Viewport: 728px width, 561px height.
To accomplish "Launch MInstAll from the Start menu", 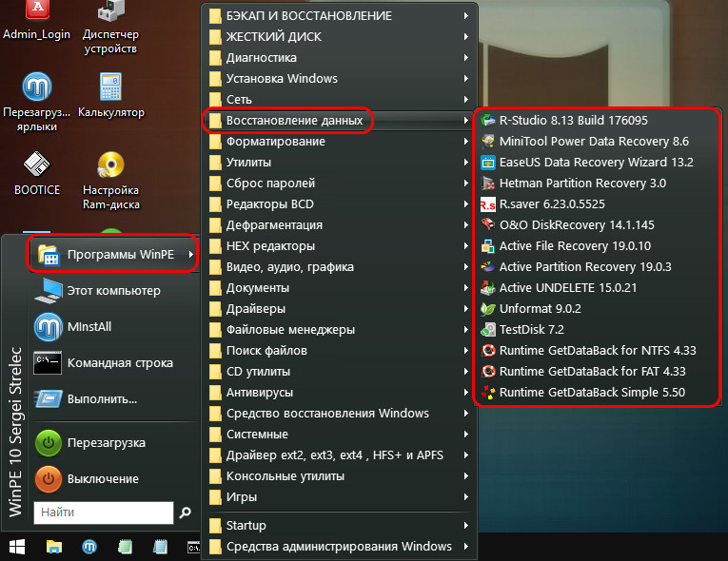I will [x=114, y=327].
